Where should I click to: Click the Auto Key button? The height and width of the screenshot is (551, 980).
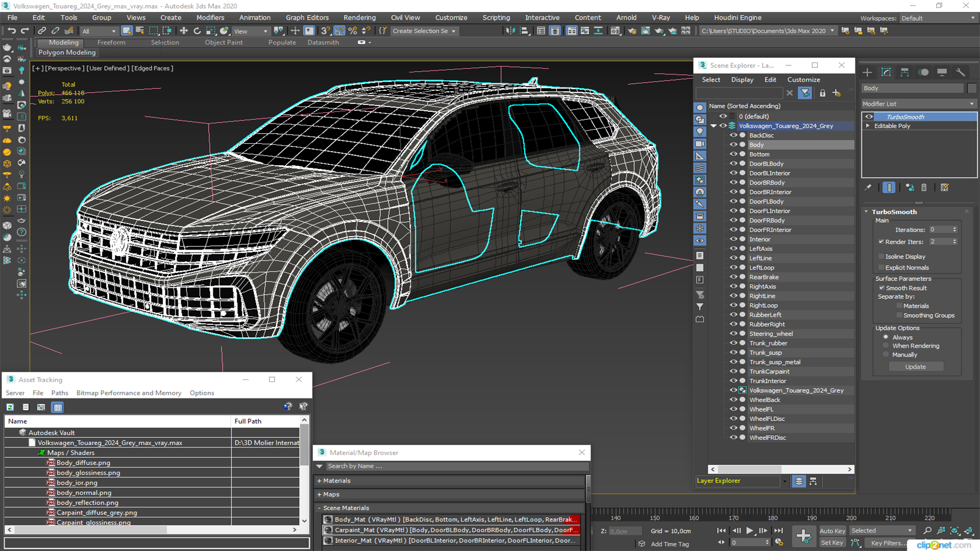pyautogui.click(x=832, y=531)
